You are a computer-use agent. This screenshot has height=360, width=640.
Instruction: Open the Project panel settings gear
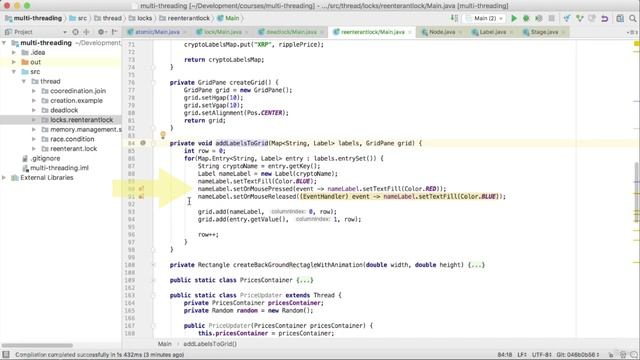point(101,32)
